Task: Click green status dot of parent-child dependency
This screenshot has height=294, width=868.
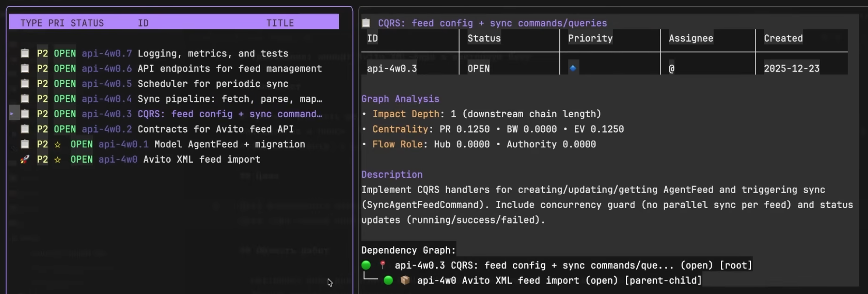Action: 388,280
